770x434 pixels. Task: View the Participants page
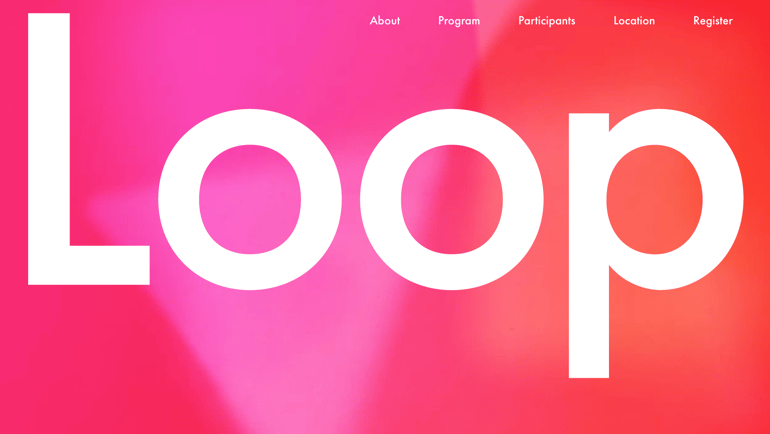tap(547, 21)
